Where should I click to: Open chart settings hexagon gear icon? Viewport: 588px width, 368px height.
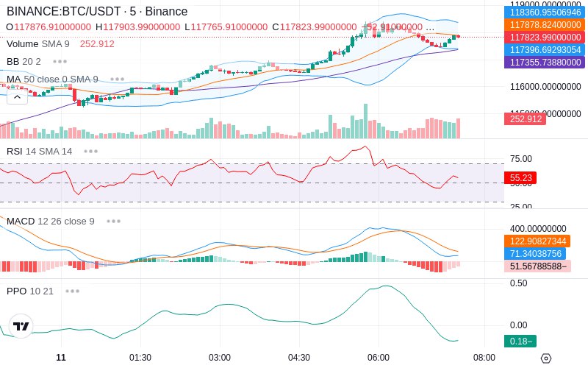coord(546,358)
